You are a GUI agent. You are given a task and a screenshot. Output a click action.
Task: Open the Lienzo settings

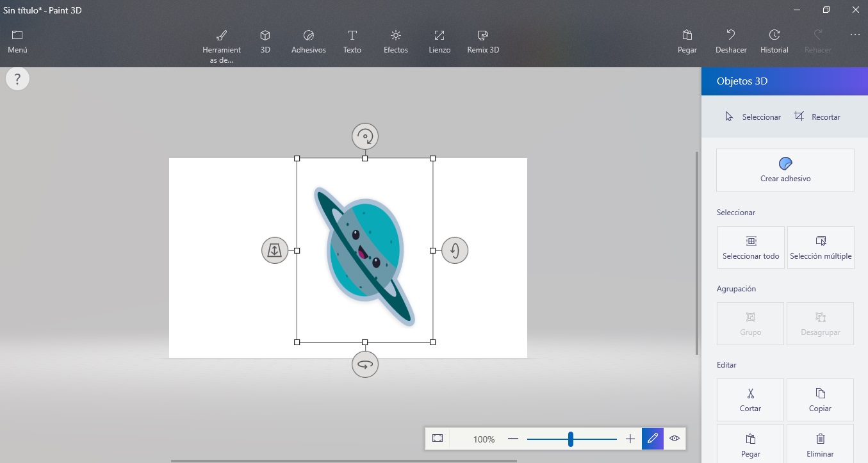click(x=439, y=41)
